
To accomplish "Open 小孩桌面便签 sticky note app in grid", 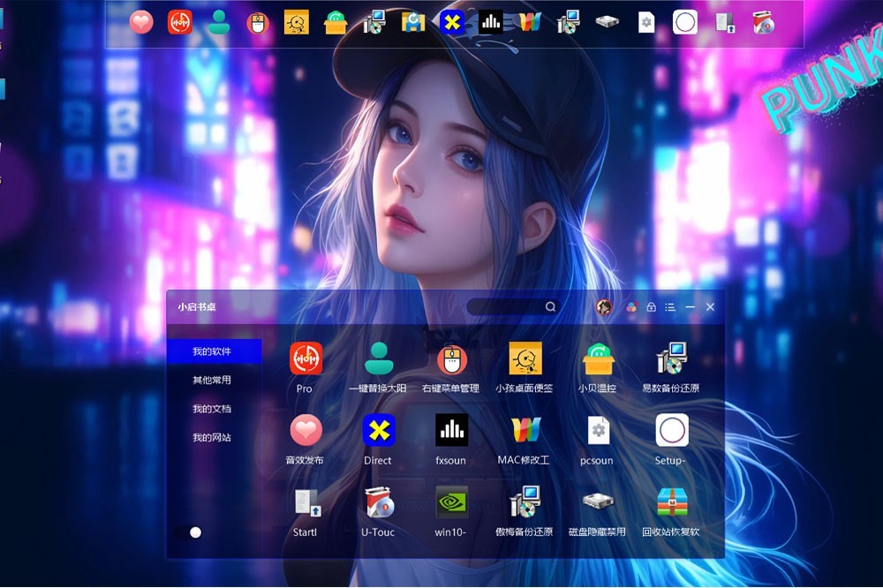I will (525, 358).
